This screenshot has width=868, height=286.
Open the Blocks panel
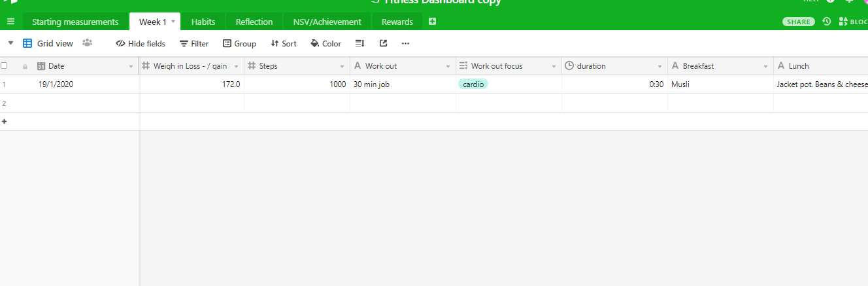tap(852, 22)
